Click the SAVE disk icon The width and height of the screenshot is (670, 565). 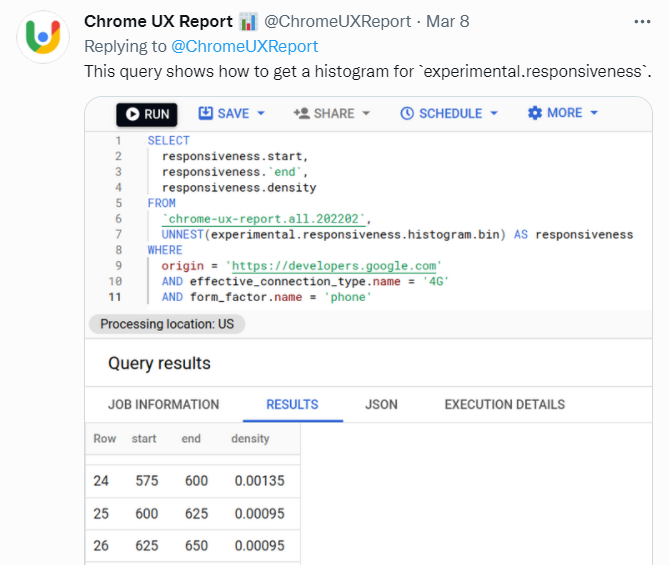tap(206, 113)
